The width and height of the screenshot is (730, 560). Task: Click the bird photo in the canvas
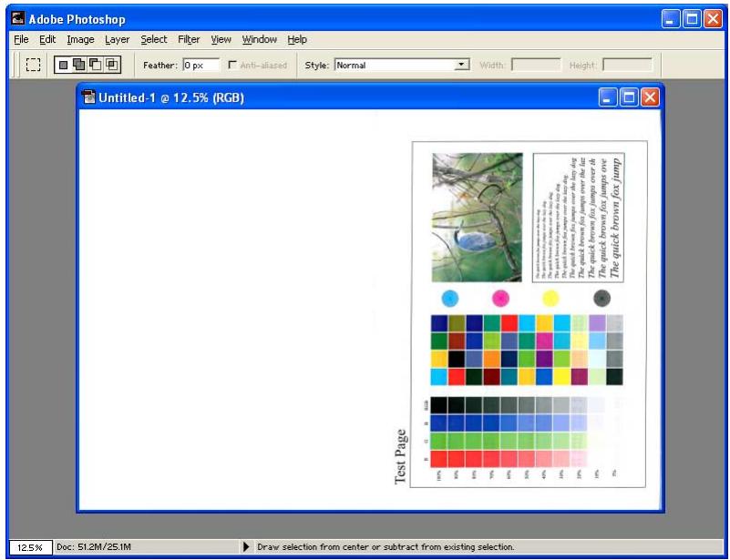pyautogui.click(x=478, y=218)
